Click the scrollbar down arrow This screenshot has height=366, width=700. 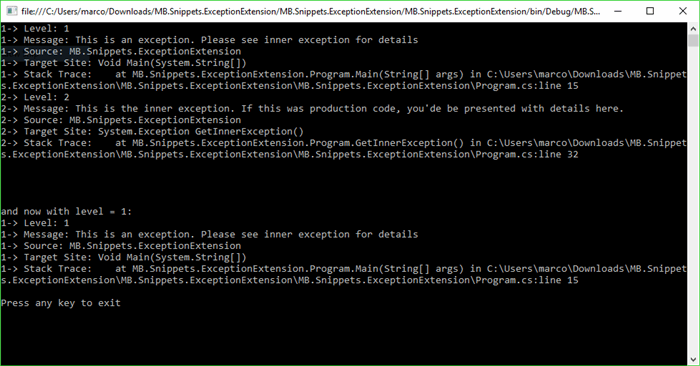(x=693, y=359)
